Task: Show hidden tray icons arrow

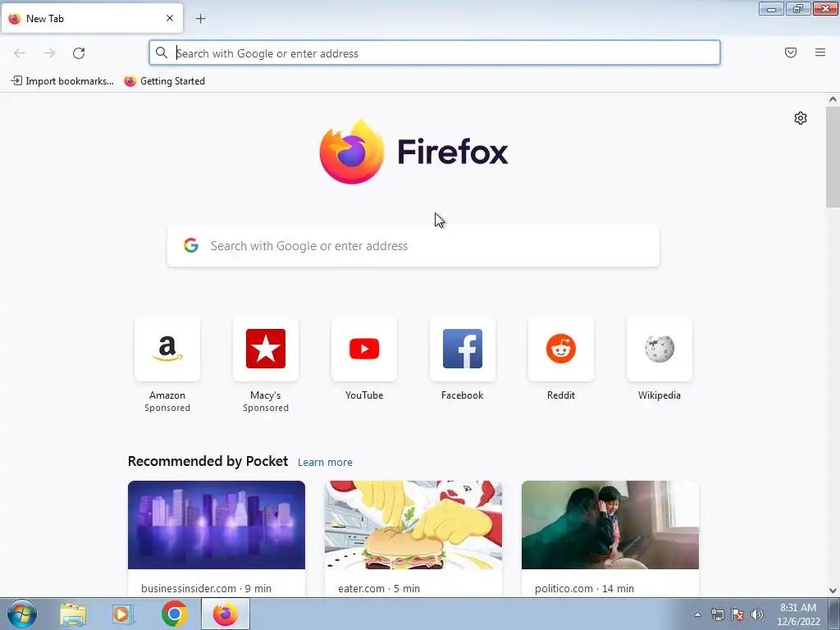Action: 697,614
